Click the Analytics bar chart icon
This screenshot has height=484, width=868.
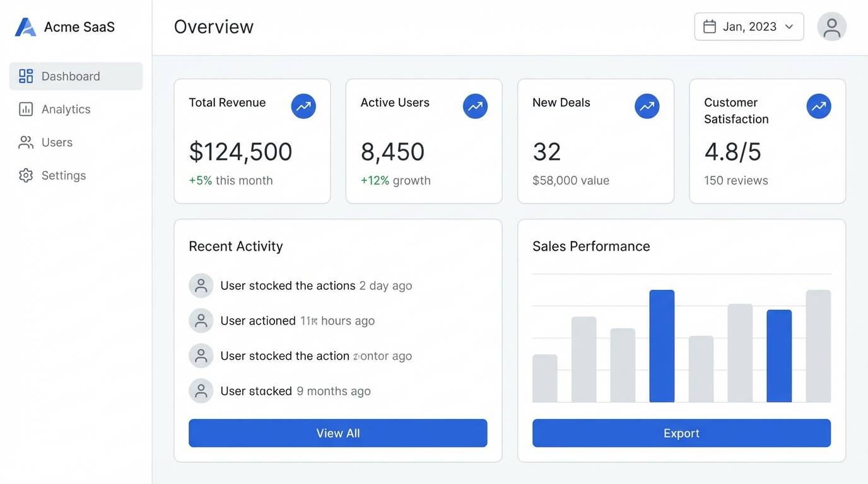[25, 108]
